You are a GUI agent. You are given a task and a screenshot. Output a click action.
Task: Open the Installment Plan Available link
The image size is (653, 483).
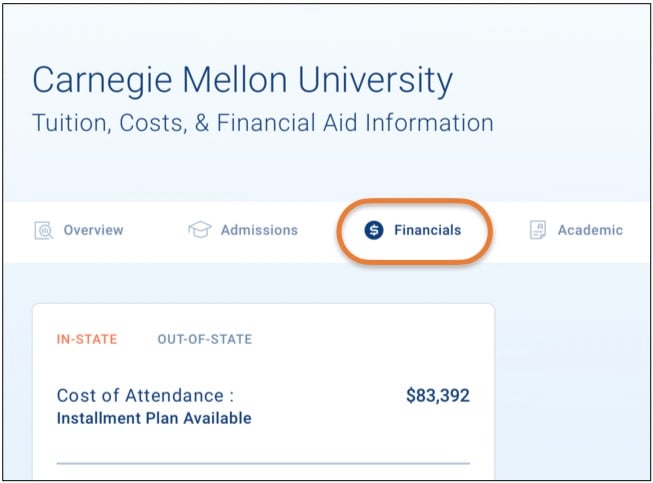pyautogui.click(x=154, y=418)
